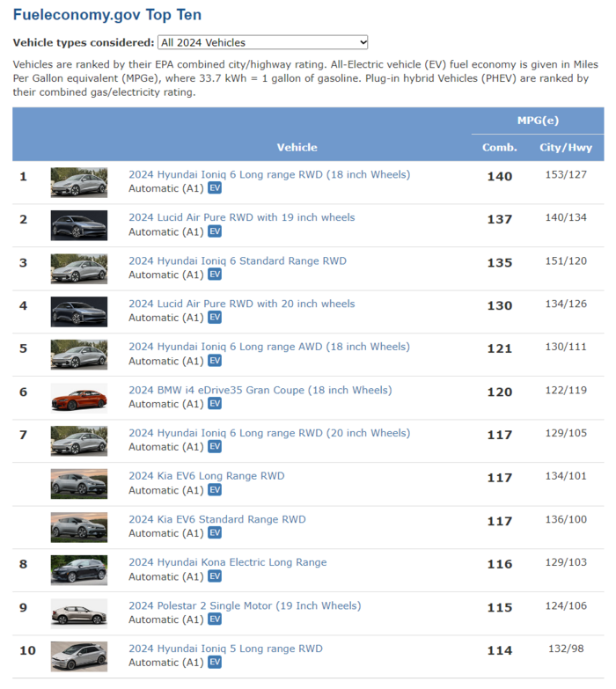Open the Vehicle types considered dropdown
Viewport: 616px width, 689px height.
[x=262, y=42]
